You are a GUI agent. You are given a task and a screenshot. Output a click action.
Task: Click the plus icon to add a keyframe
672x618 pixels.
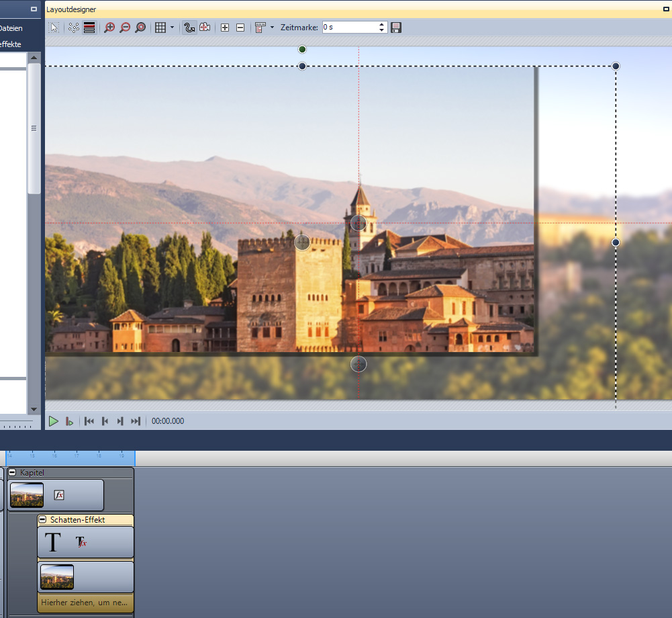(x=225, y=28)
